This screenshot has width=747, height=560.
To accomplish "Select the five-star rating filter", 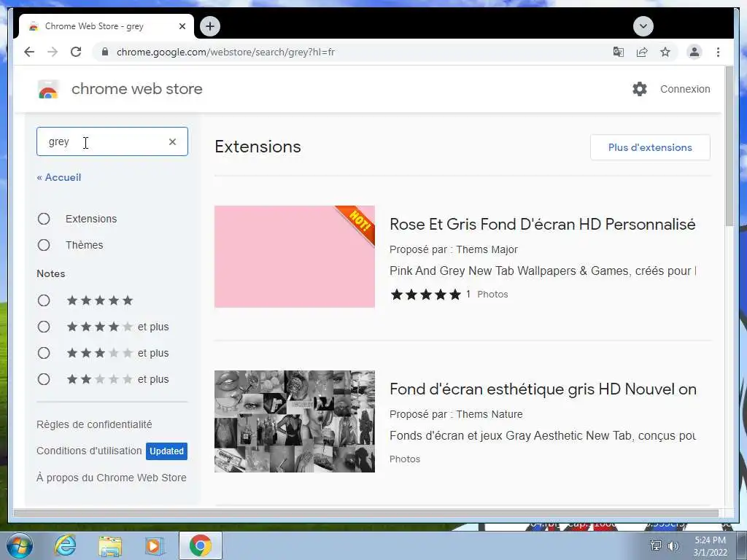I will click(44, 300).
